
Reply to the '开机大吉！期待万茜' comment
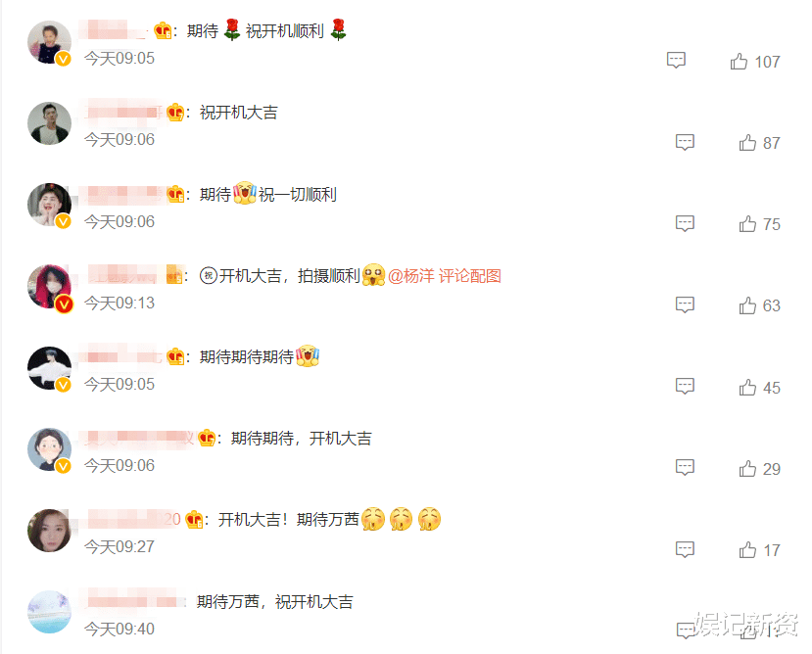(685, 549)
